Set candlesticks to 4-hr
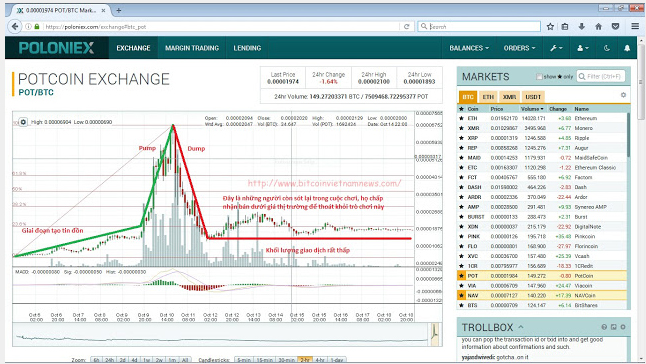This screenshot has width=646, height=364. [x=320, y=360]
